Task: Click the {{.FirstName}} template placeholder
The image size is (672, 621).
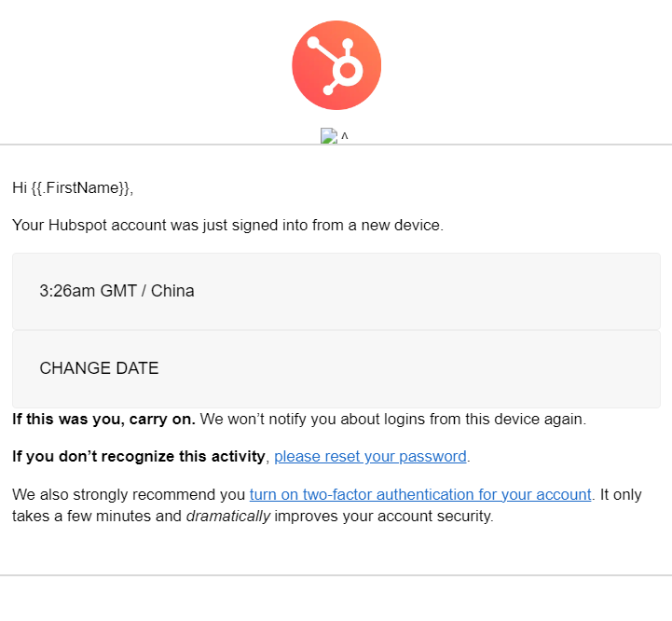Action: [x=80, y=187]
